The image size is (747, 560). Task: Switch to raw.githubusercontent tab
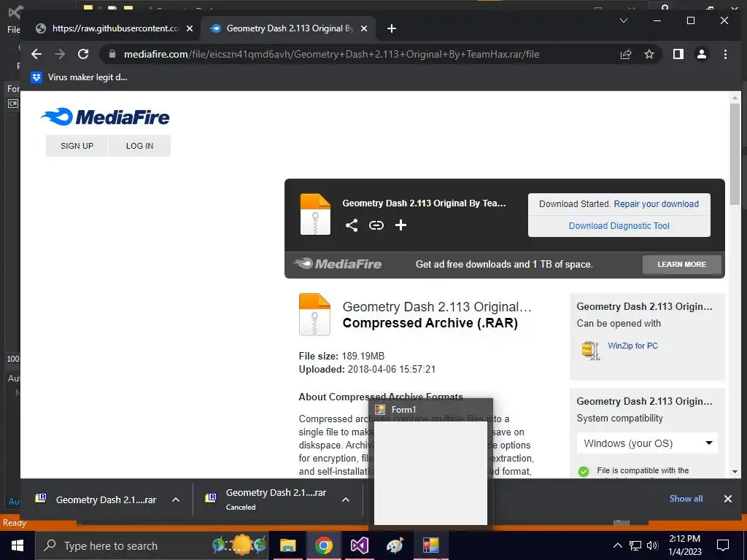click(x=115, y=28)
